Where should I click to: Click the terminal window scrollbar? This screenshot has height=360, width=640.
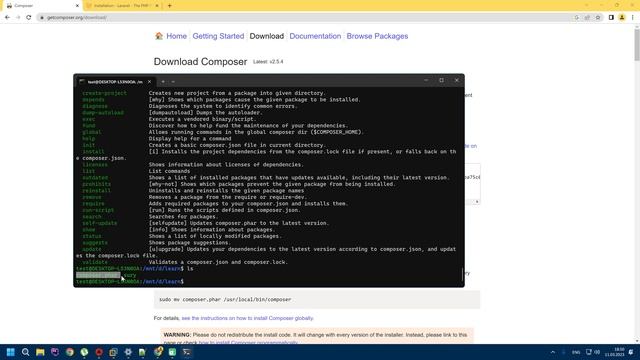(x=462, y=274)
